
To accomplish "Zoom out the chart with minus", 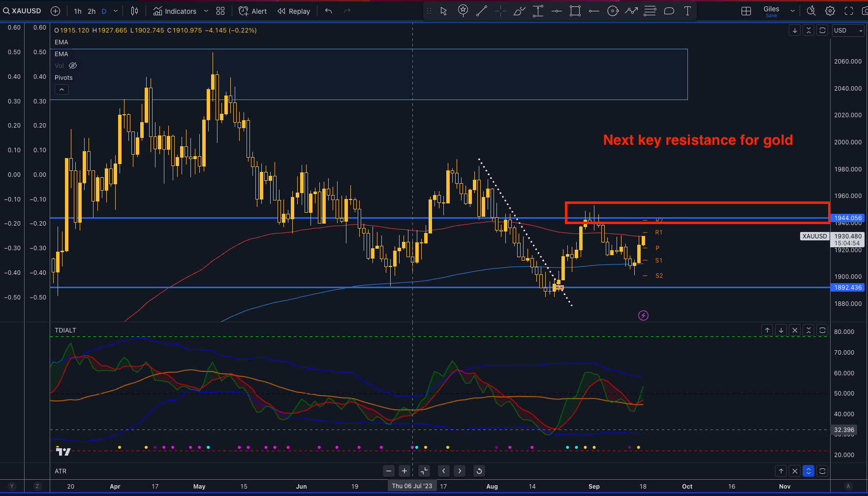I will [389, 471].
